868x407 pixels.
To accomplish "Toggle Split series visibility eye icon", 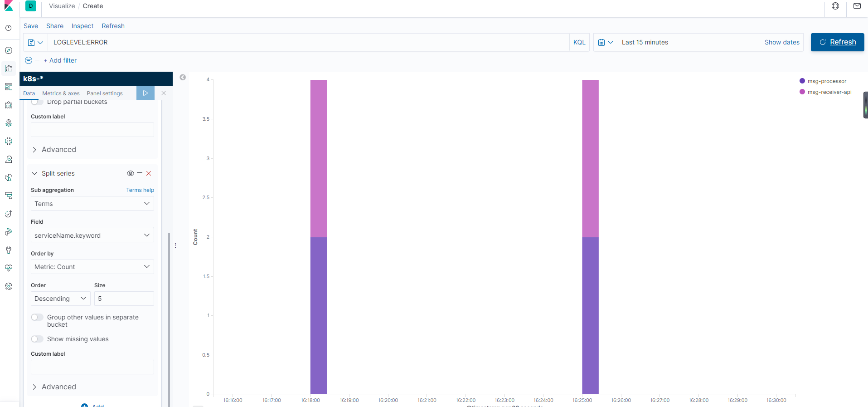I will click(130, 173).
